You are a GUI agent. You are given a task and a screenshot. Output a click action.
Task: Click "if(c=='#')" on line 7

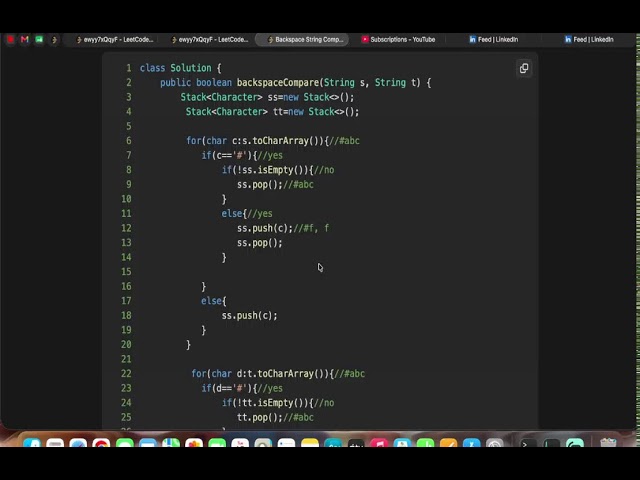pos(227,156)
